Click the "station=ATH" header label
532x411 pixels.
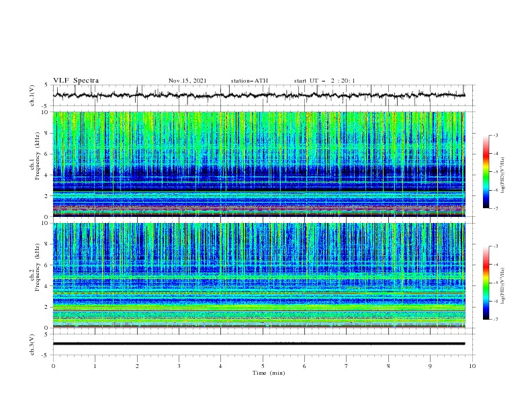(249, 81)
